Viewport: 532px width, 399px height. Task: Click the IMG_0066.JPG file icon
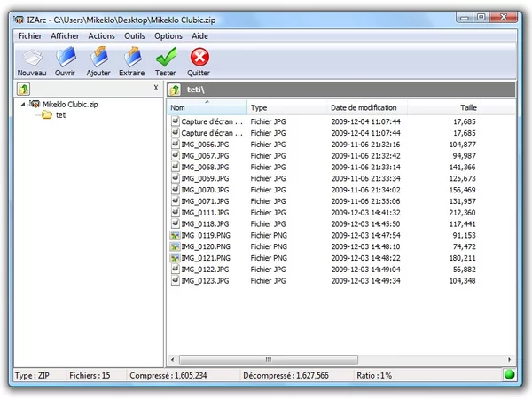click(x=175, y=145)
